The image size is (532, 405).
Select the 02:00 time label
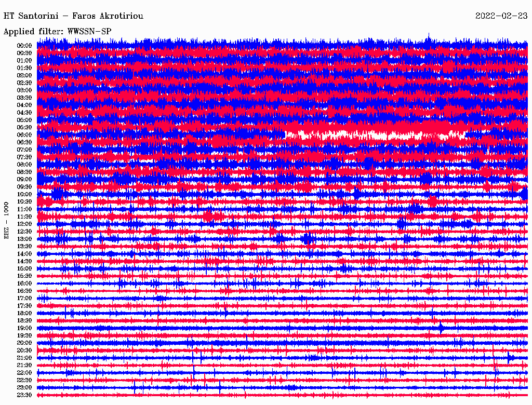24,75
